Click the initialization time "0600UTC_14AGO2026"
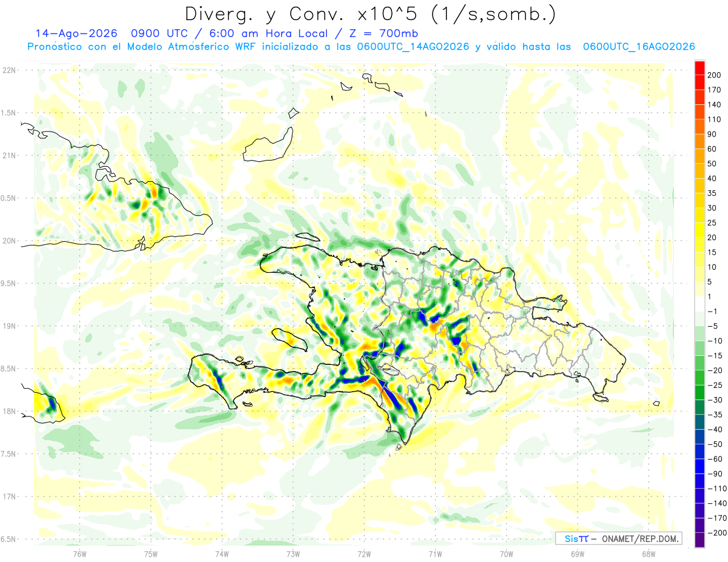Viewport: 728px width, 562px height. [x=413, y=47]
